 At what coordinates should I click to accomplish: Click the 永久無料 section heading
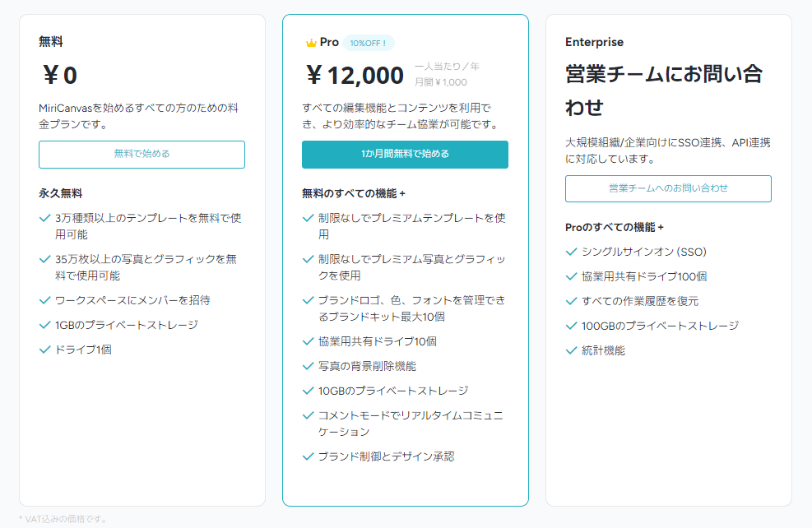[61, 193]
